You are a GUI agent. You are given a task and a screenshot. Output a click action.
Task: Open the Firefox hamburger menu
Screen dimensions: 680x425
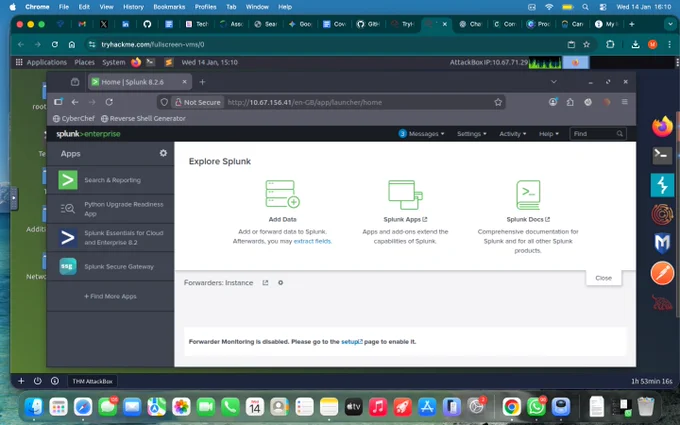point(624,102)
